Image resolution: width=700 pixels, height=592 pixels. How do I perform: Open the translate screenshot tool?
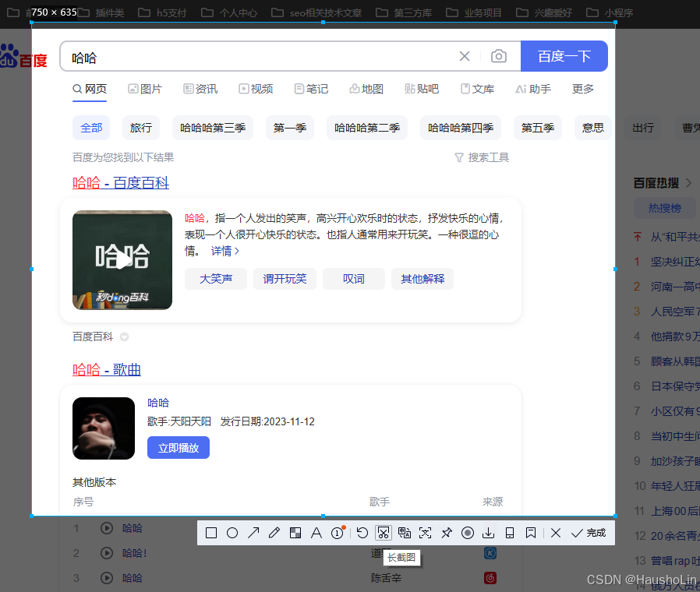click(405, 533)
